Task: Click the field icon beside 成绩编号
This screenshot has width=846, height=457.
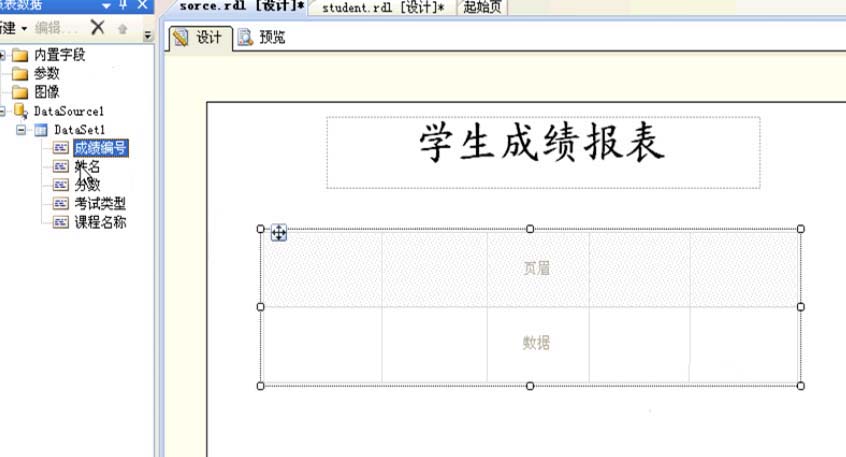Action: tap(60, 148)
